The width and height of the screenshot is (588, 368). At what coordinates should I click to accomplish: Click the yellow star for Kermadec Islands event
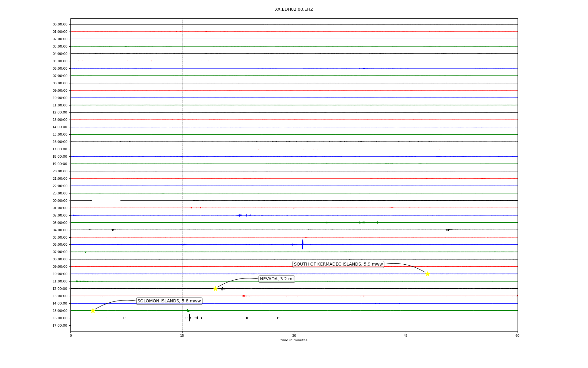tap(428, 274)
